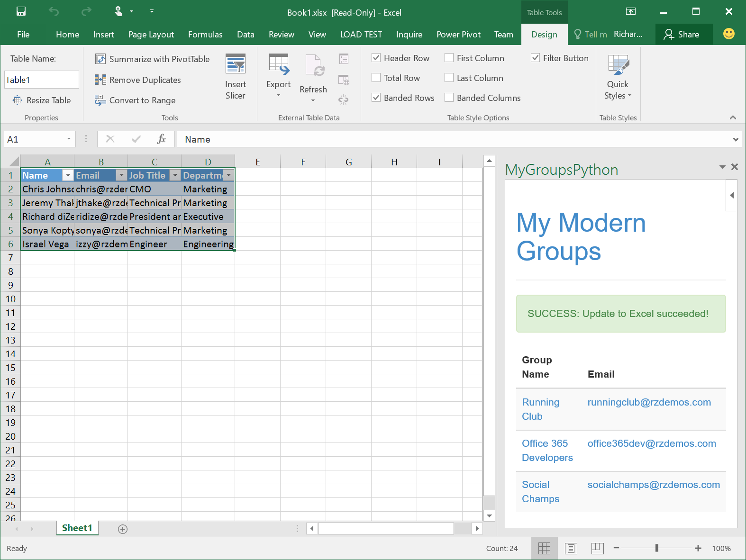Open the Department filter dropdown
Viewport: 746px width, 560px height.
(228, 175)
